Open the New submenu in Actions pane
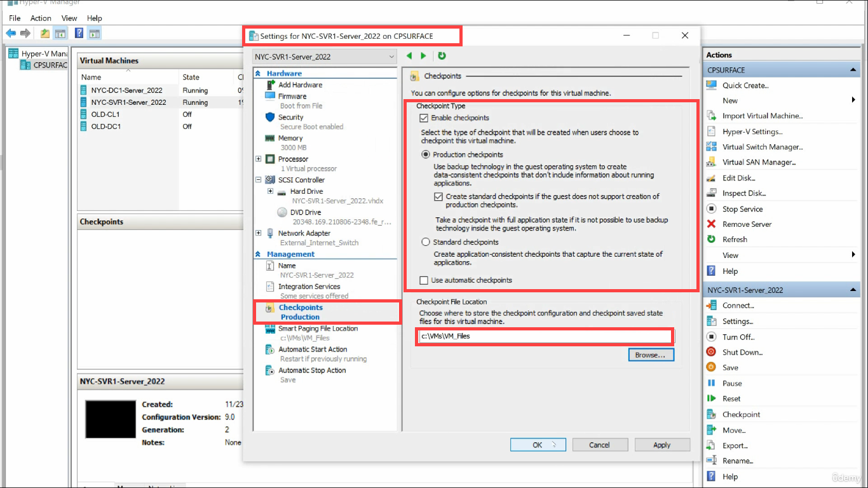The height and width of the screenshot is (488, 868). click(782, 100)
